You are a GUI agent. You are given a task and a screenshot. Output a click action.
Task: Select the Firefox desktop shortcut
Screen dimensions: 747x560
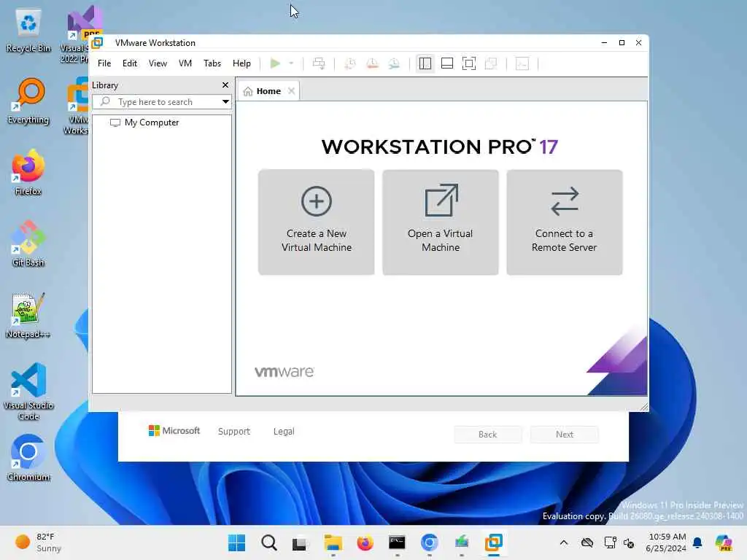[28, 172]
